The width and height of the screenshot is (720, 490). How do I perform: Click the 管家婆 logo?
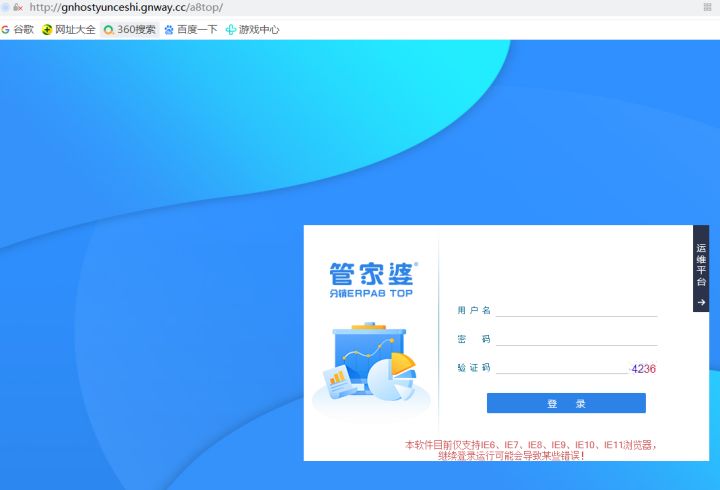(x=373, y=274)
